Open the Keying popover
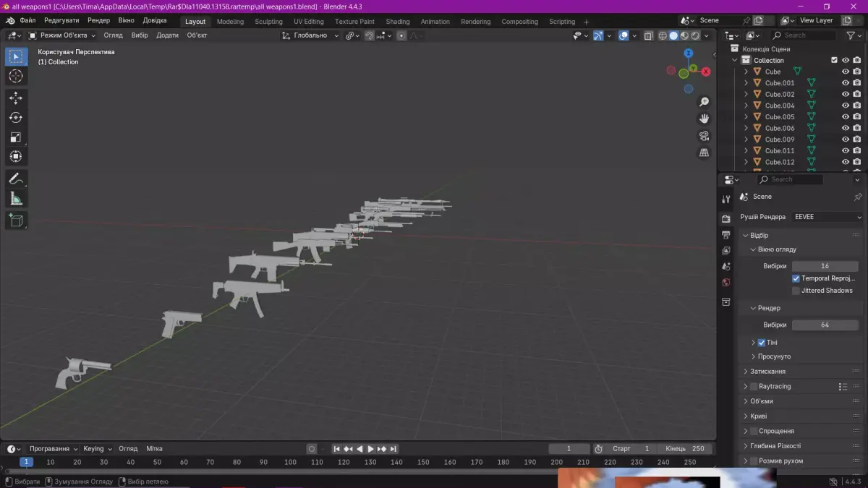The image size is (868, 488). (98, 449)
